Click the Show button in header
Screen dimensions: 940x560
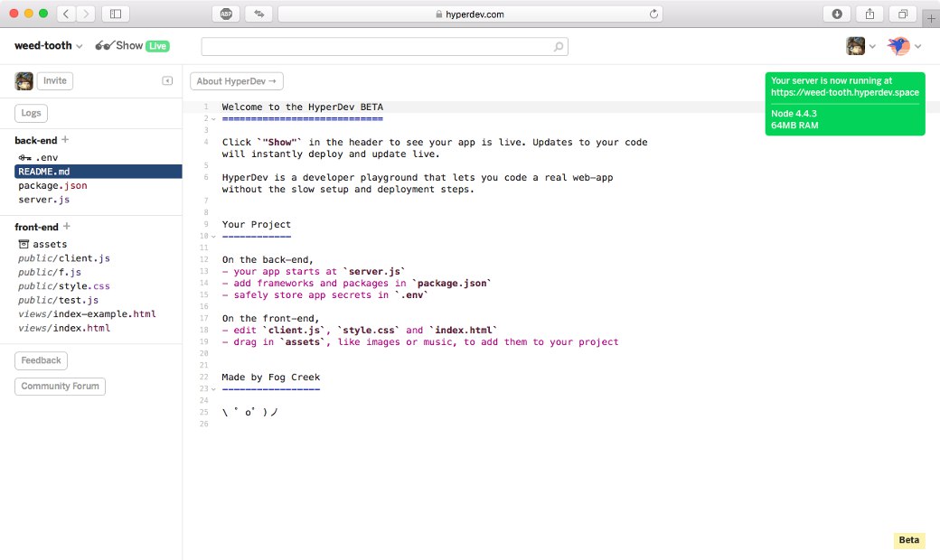pos(129,45)
